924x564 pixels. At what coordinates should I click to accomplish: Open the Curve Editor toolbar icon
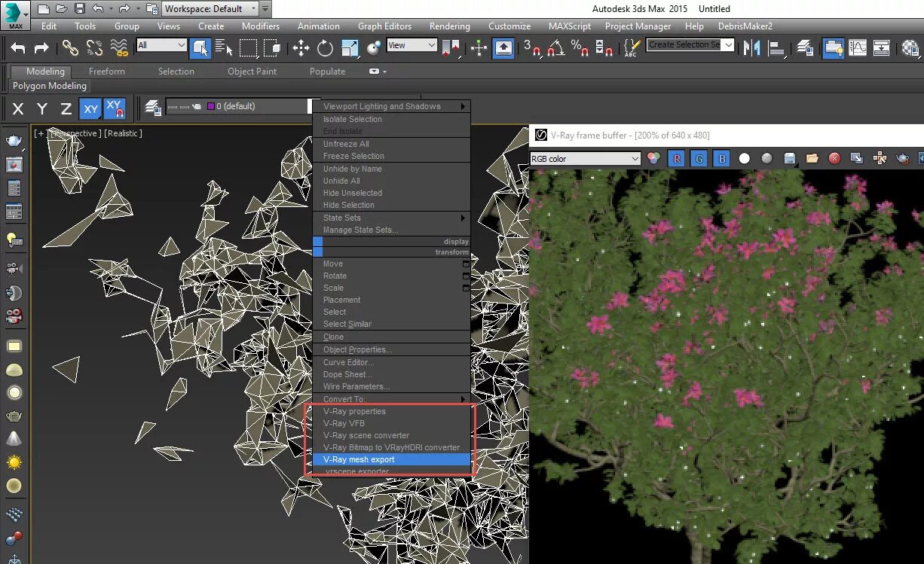[x=858, y=48]
